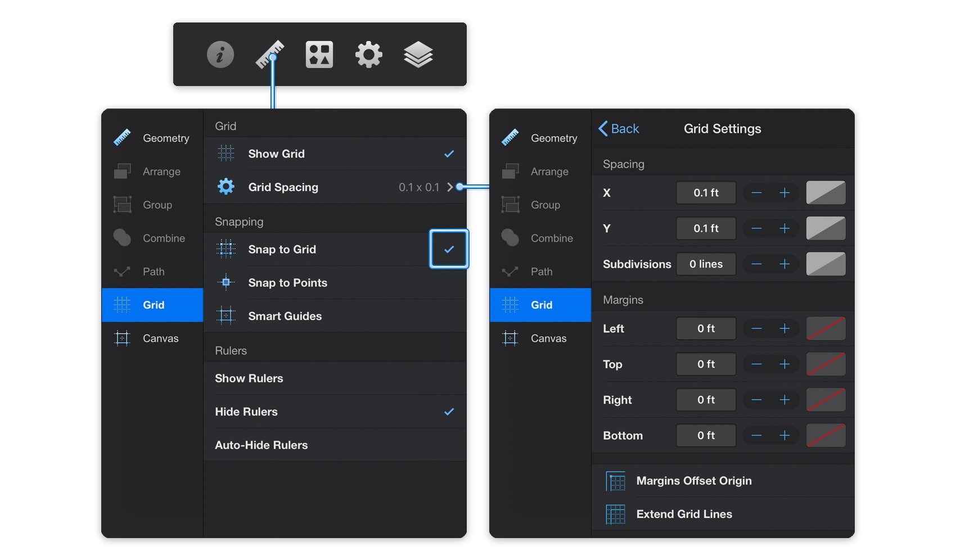Go back using the Back chevron

coord(603,129)
